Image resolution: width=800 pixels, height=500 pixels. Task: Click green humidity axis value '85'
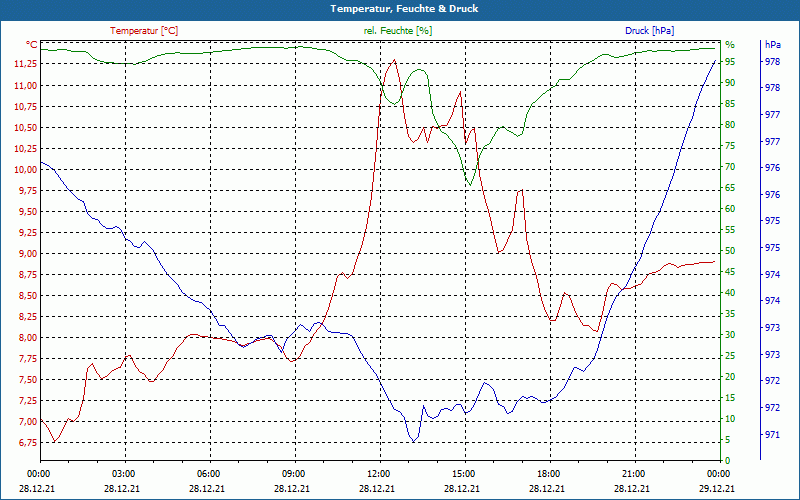(x=730, y=104)
